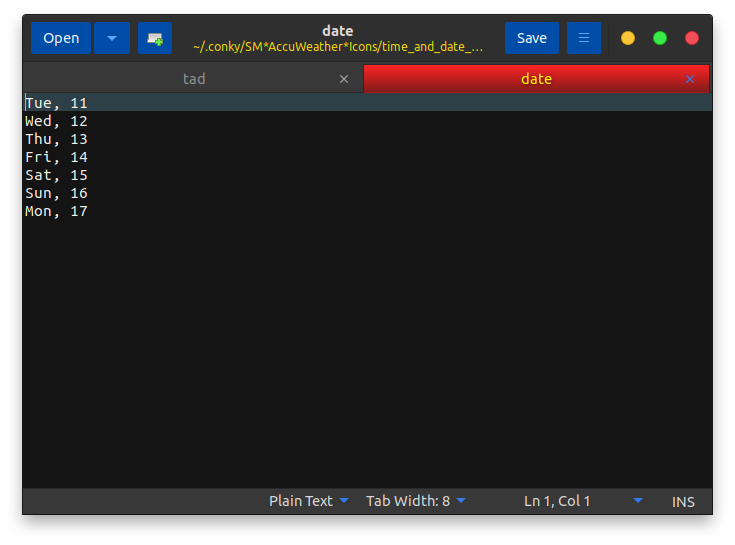Toggle INS insert mode indicator
This screenshot has width=735, height=545.
(683, 502)
